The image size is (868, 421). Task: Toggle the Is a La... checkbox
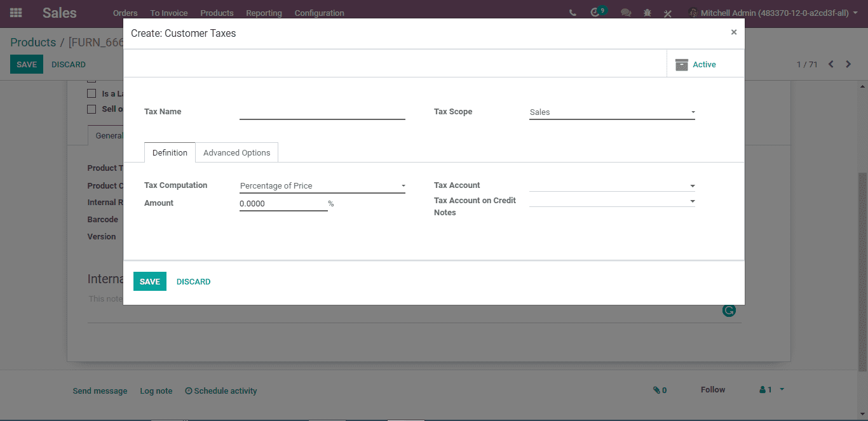click(92, 93)
